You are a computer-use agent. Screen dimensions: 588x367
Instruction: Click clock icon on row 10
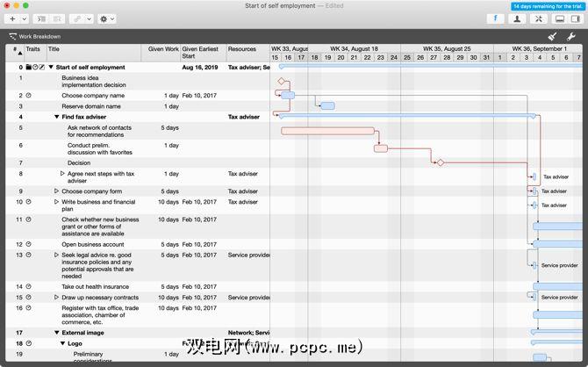click(x=28, y=202)
